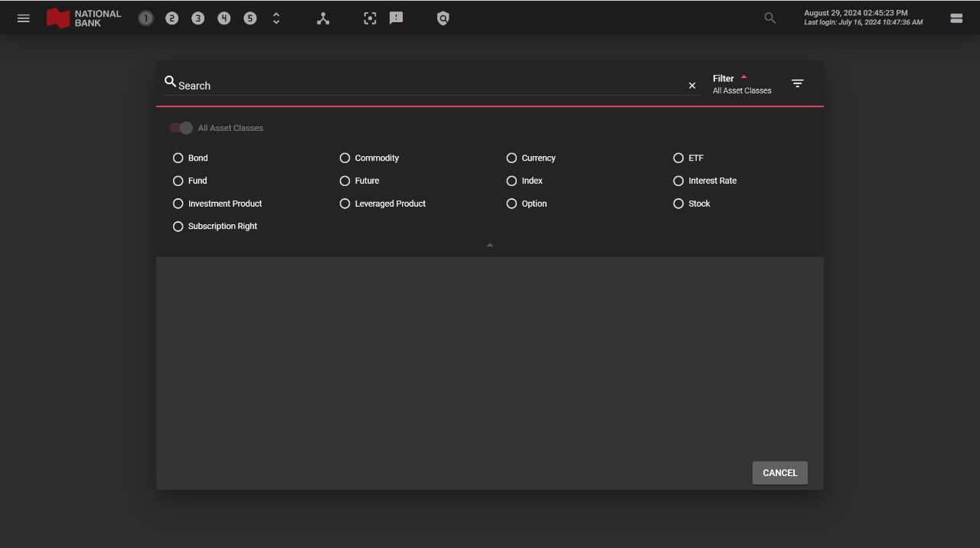Collapse the filter panel with small arrow

(x=490, y=245)
